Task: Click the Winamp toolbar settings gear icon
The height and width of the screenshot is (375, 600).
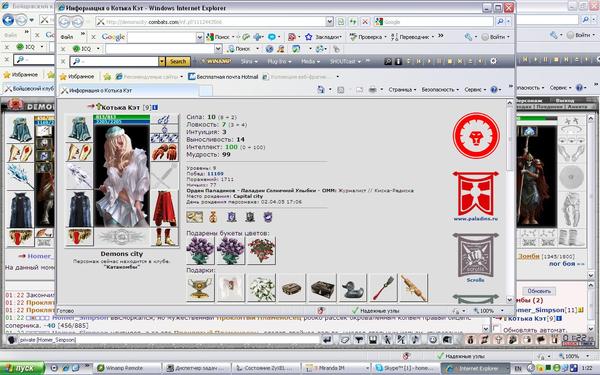Action: click(x=493, y=61)
